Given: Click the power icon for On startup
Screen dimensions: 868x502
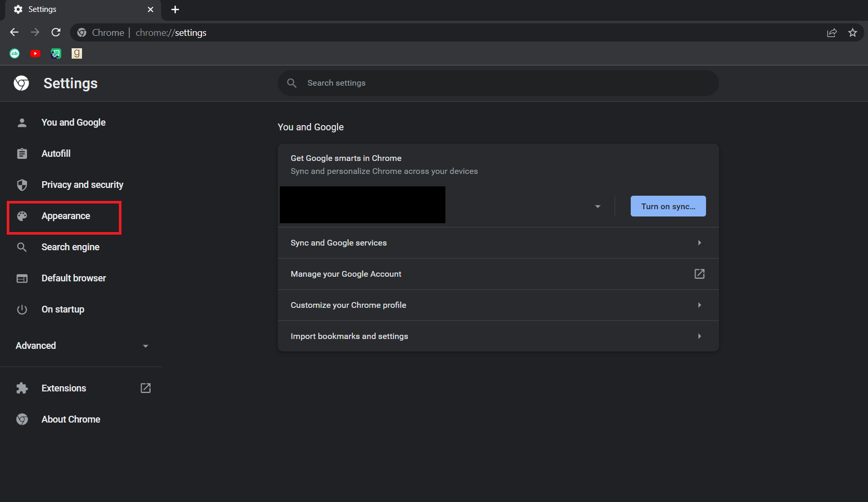Looking at the screenshot, I should pos(22,309).
